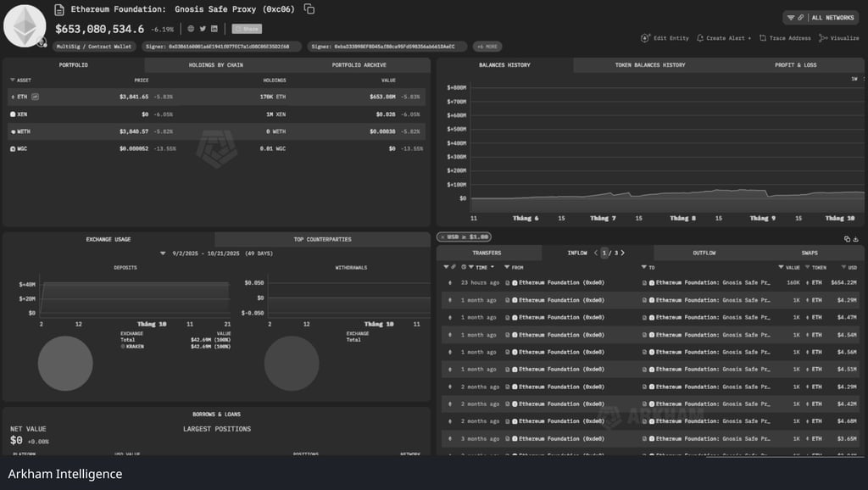Image resolution: width=868 pixels, height=490 pixels.
Task: Click the WGC asset row
Action: pos(216,149)
